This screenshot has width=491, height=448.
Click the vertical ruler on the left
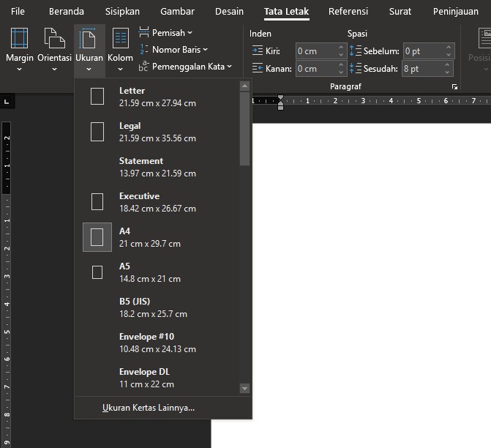(x=7, y=285)
